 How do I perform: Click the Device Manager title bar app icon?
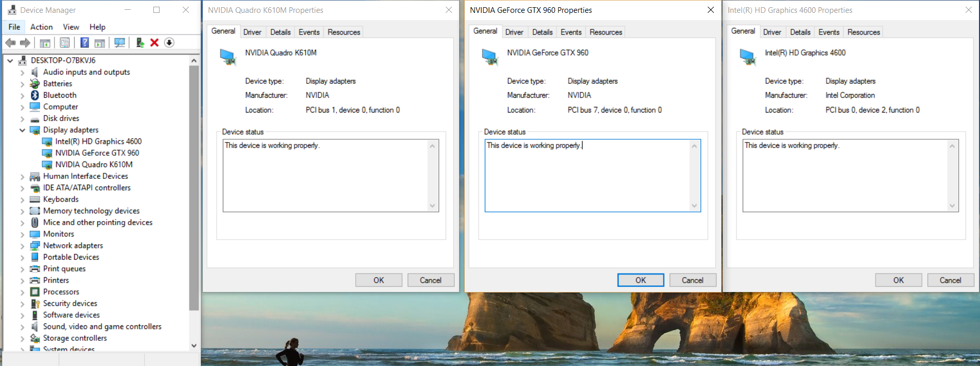click(x=12, y=10)
